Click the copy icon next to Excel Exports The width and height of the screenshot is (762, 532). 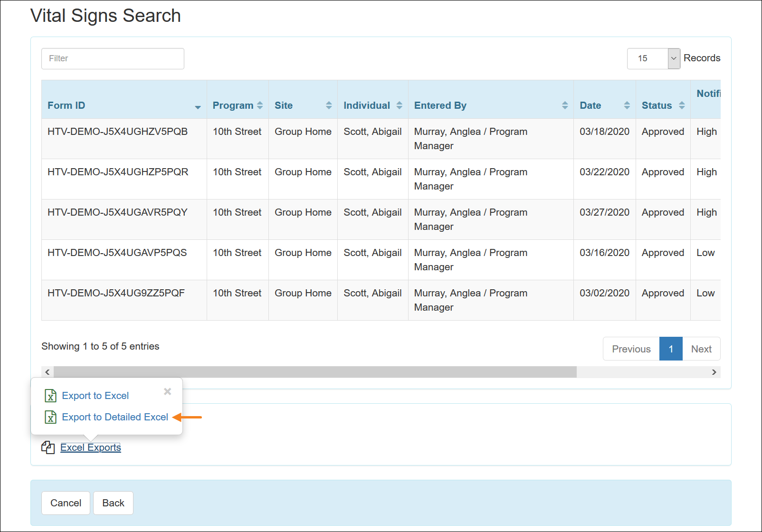48,447
